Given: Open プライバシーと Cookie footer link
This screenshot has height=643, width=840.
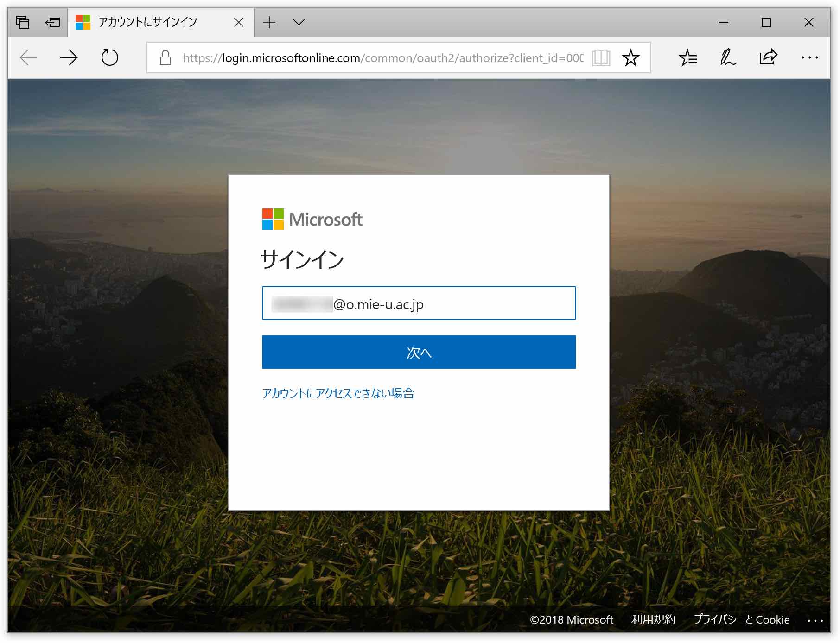Looking at the screenshot, I should [x=742, y=619].
